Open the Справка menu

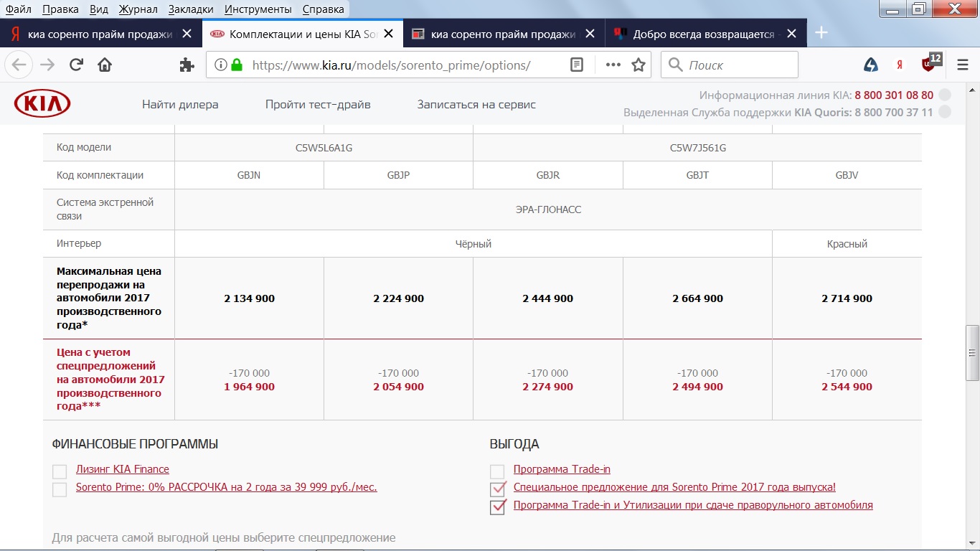[x=323, y=9]
